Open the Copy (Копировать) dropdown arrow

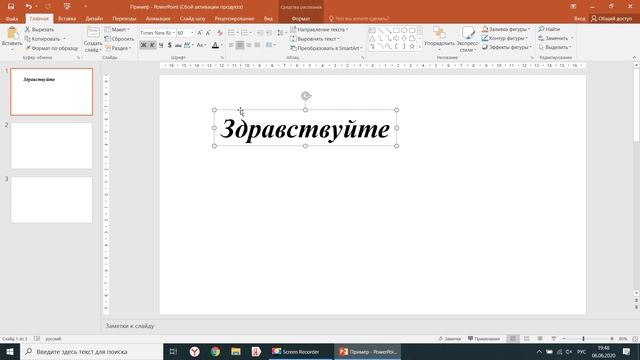[x=64, y=39]
